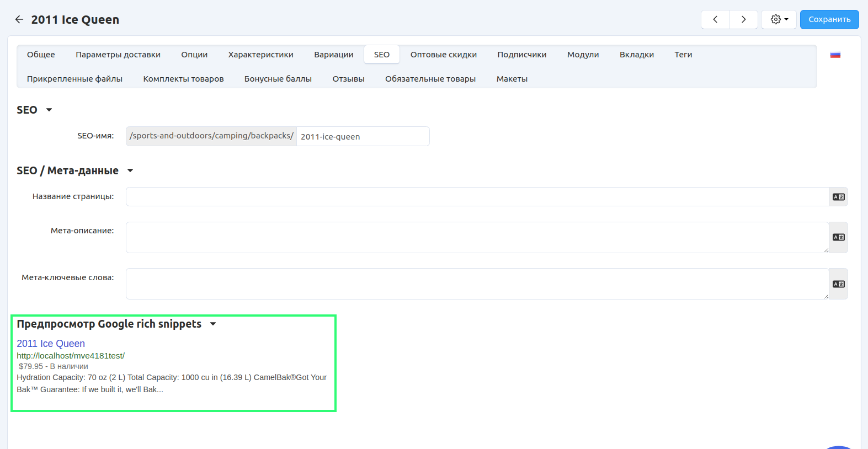868x449 pixels.
Task: Click translate icon beside meta description field
Action: point(838,237)
